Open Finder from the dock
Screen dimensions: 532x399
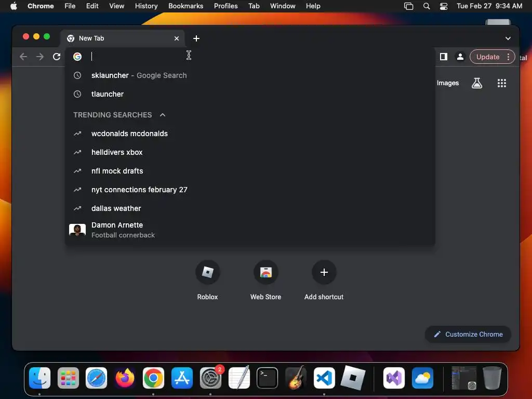(39, 378)
